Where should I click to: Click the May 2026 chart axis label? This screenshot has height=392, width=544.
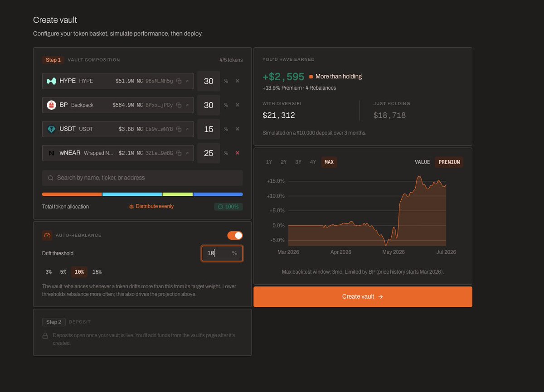(x=393, y=252)
